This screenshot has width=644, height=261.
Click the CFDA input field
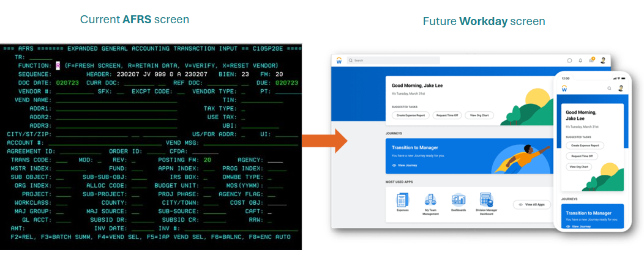tap(205, 151)
